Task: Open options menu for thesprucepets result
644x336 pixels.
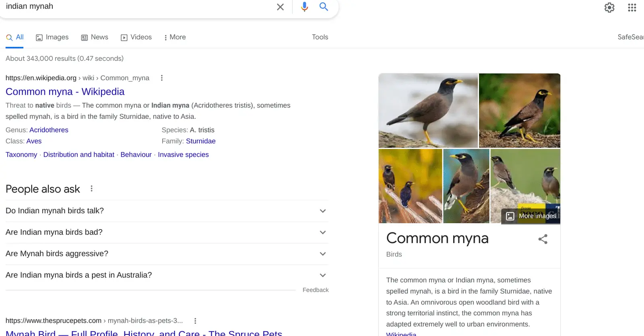Action: [195, 321]
